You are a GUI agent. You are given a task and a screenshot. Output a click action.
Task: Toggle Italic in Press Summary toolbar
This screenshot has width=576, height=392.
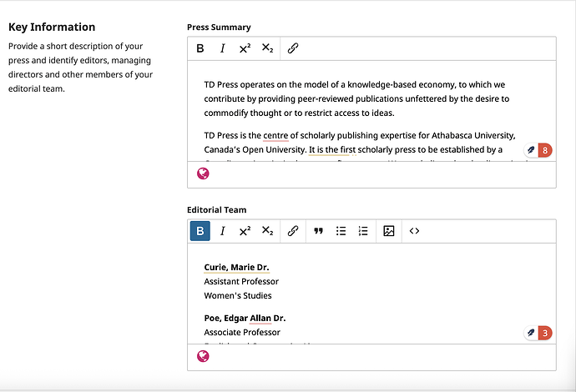[222, 48]
